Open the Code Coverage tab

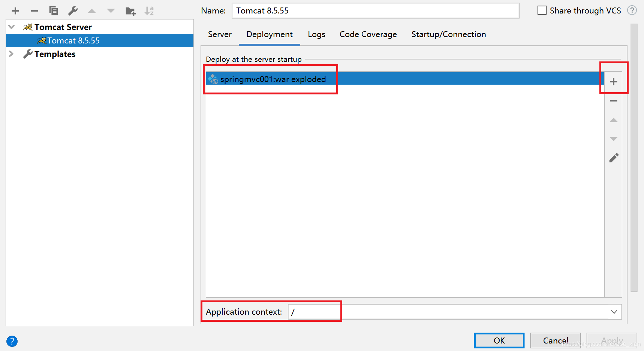368,34
